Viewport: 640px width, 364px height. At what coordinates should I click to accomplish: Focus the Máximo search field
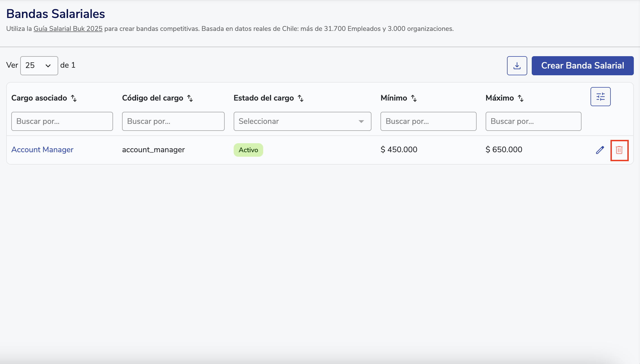tap(533, 121)
